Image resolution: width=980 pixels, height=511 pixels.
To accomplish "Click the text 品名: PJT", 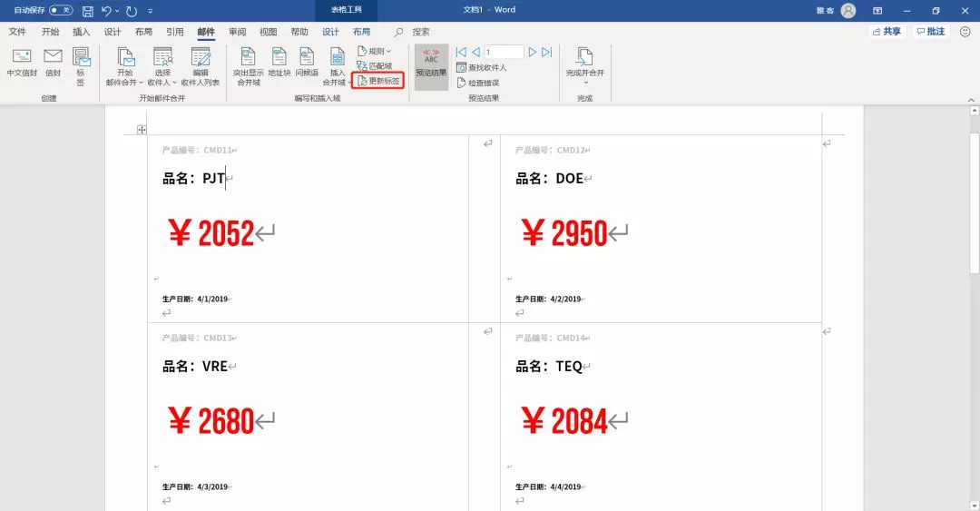I will click(194, 178).
